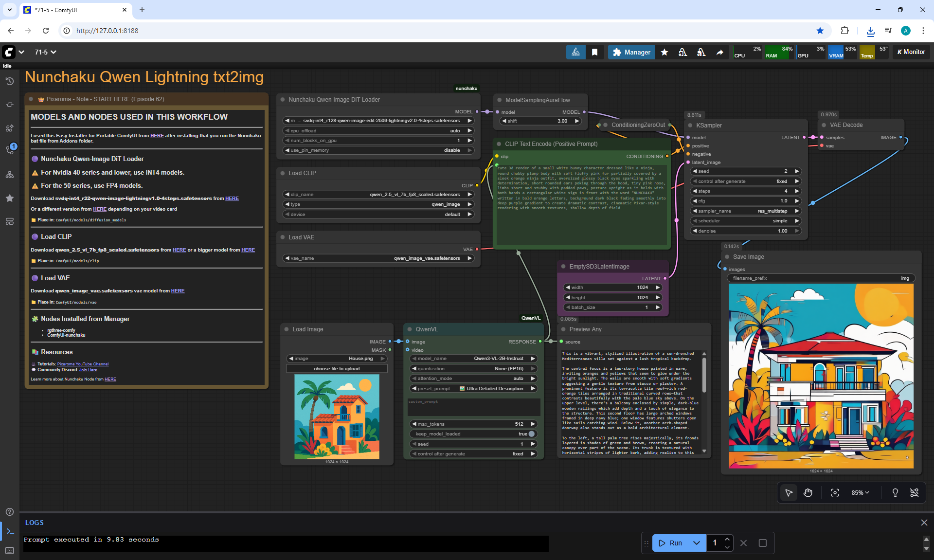Screen dimensions: 934x560
Task: Open the 85% zoom level dropdown
Action: coord(860,493)
